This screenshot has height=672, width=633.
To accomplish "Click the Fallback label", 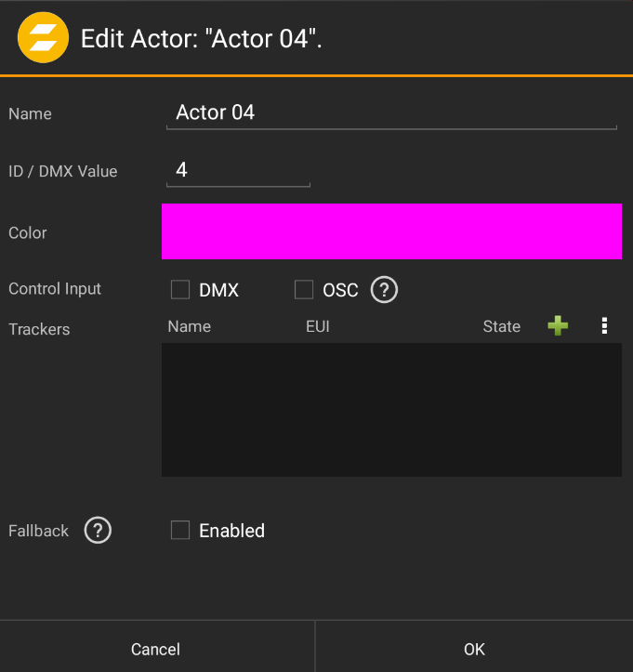I will click(x=38, y=531).
